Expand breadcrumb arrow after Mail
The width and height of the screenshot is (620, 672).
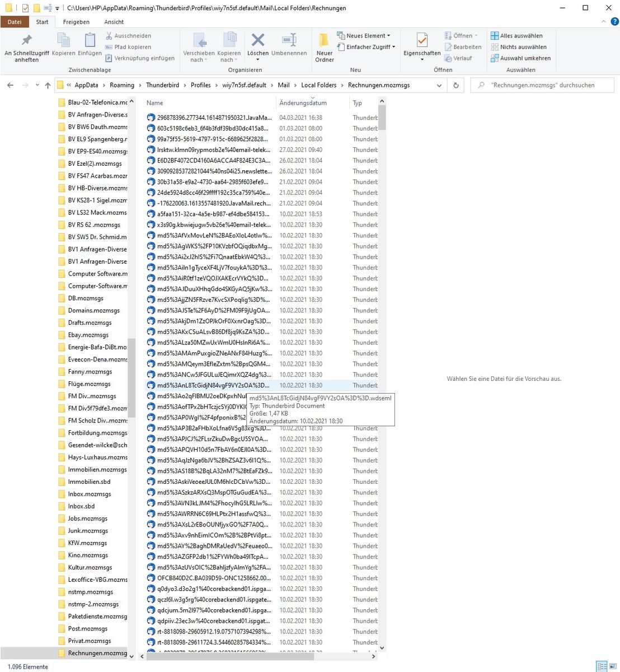(x=295, y=85)
